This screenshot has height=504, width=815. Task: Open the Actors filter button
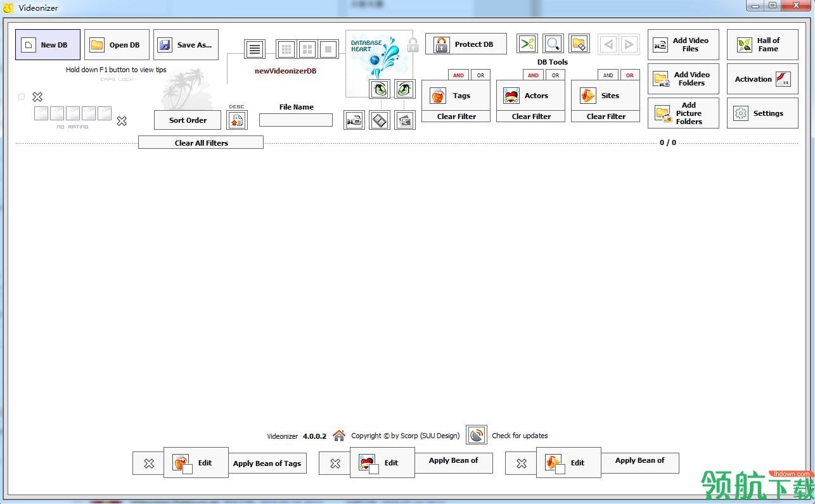pyautogui.click(x=530, y=96)
